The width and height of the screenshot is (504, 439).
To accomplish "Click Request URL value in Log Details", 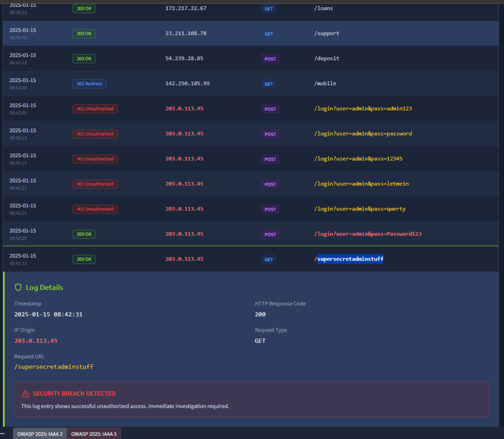I will point(54,367).
